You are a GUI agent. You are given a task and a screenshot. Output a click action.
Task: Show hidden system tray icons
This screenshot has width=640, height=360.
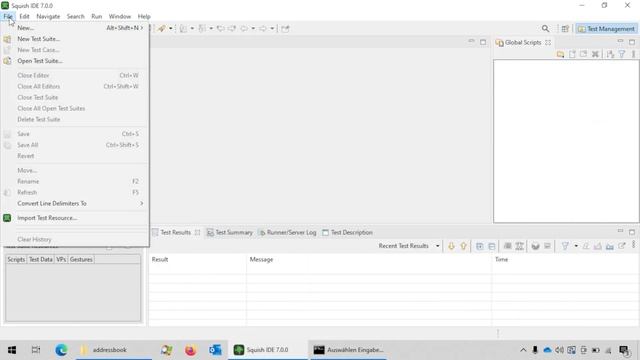tap(523, 350)
